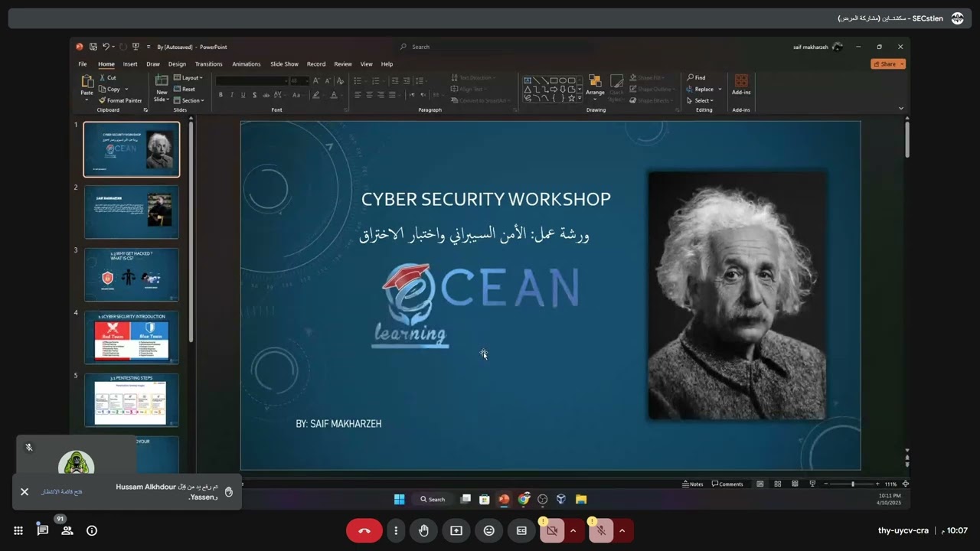980x551 pixels.
Task: Switch to the Insert ribbon tab
Action: click(x=130, y=64)
